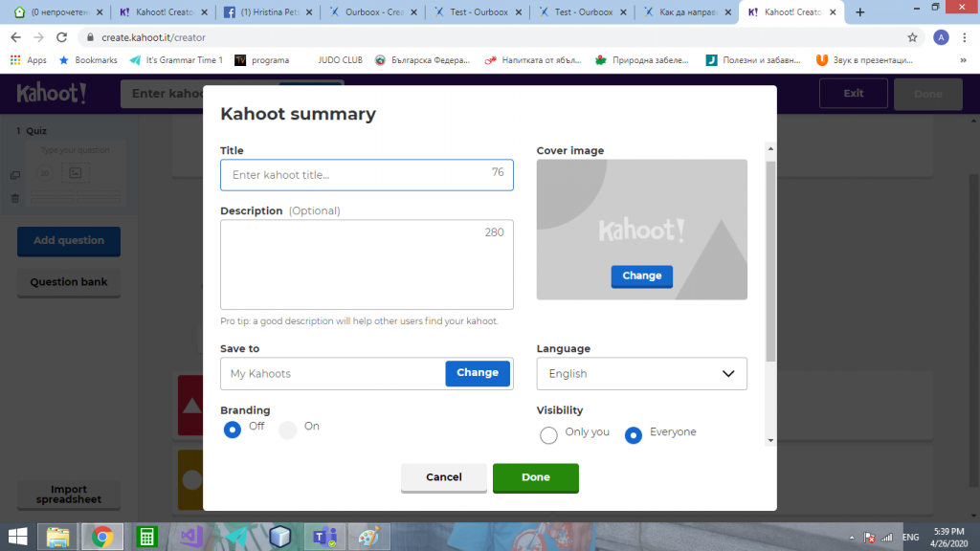Click Import spreadsheet button
This screenshot has height=551, width=980.
pos(69,495)
